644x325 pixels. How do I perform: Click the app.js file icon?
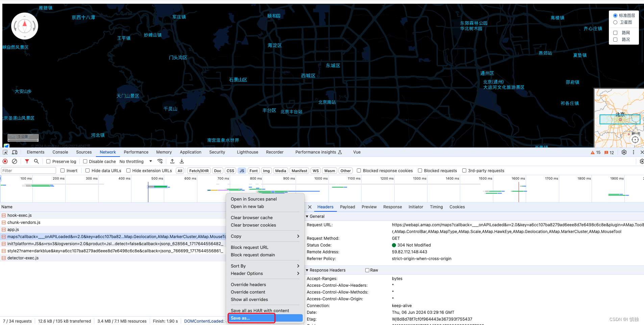coord(4,230)
